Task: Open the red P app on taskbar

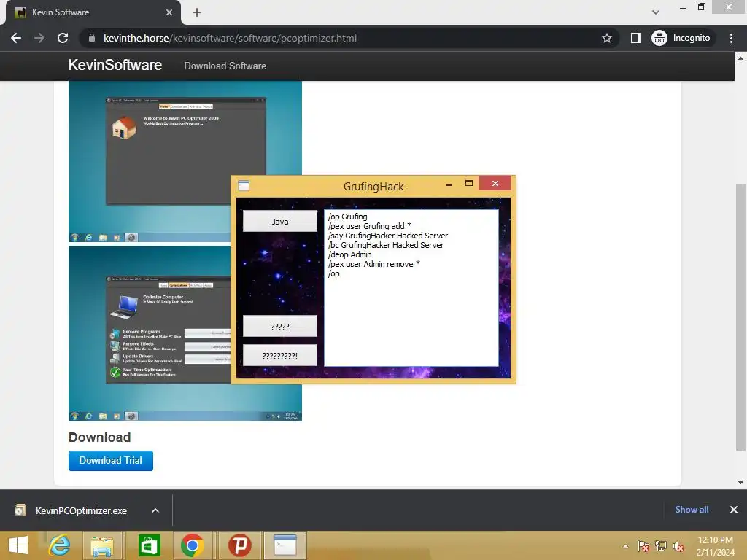Action: click(239, 545)
